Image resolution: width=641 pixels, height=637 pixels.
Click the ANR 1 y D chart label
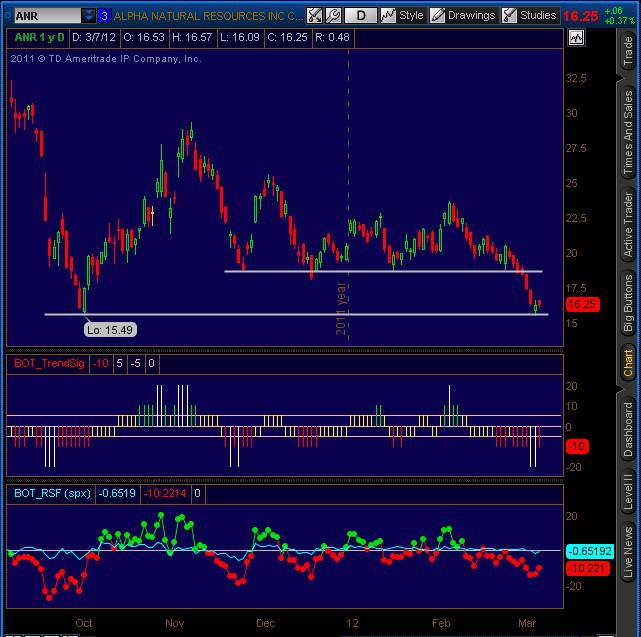click(39, 38)
